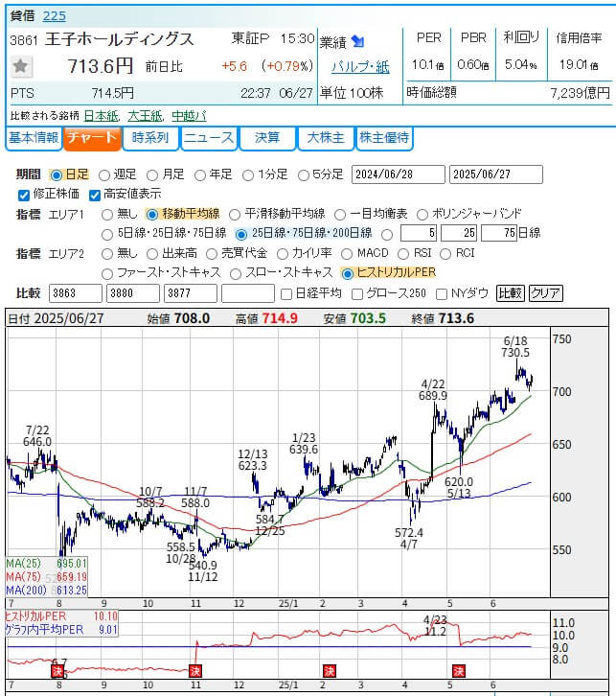
Task: Click the first 決 earnings marker near August
Action: [x=57, y=671]
